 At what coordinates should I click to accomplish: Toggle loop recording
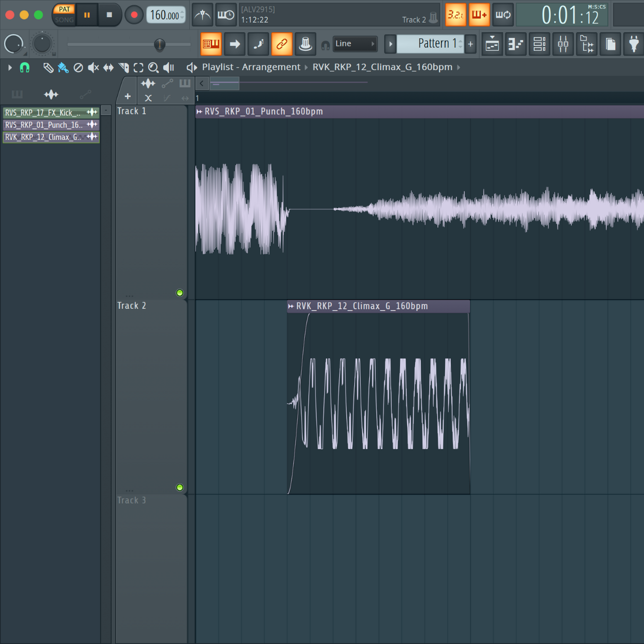(503, 15)
